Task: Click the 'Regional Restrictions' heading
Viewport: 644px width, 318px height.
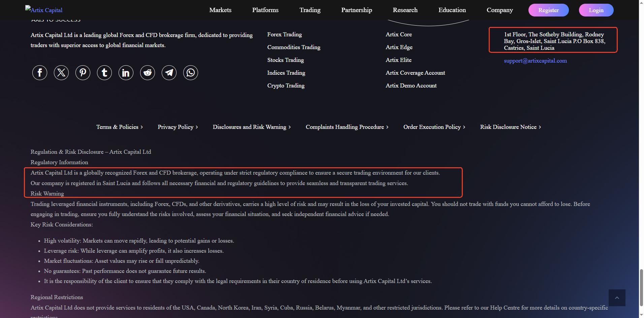Action: [x=57, y=297]
